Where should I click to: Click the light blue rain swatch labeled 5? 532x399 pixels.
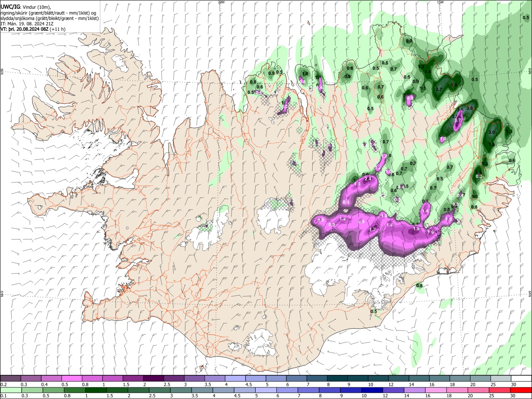click(x=266, y=390)
